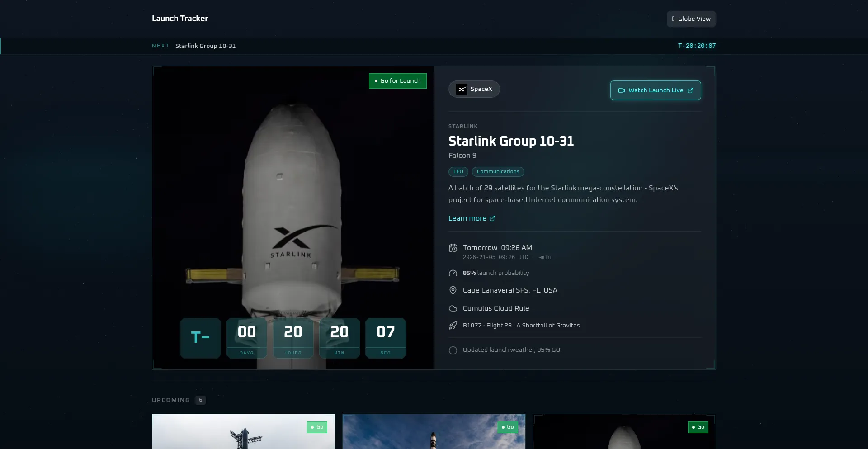Click the 07 SEC countdown tile
Viewport: 868px width, 449px height.
386,338
